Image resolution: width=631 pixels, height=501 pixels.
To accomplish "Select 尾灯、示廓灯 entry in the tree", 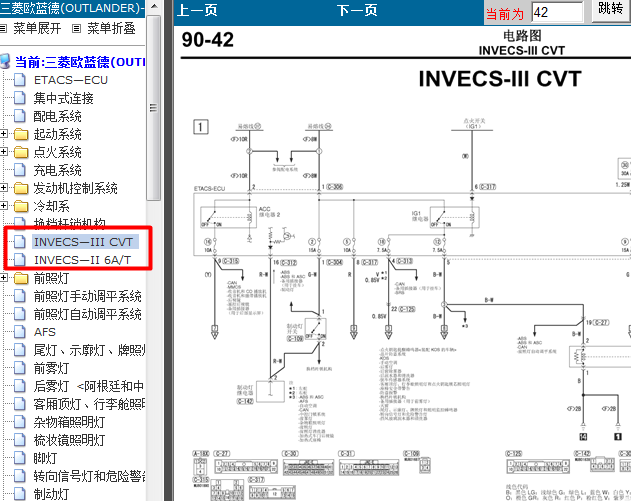I will click(89, 350).
